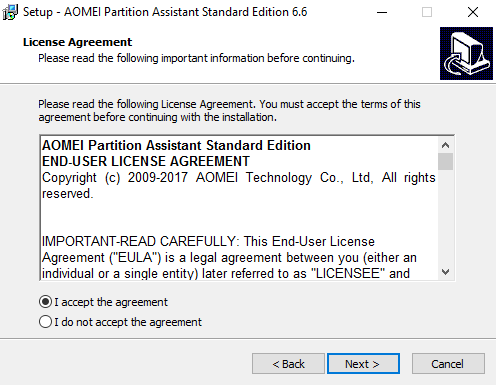Click the "IMPORTANT-READ CAREFULLY" paragraph text
This screenshot has width=496, height=385.
[229, 257]
